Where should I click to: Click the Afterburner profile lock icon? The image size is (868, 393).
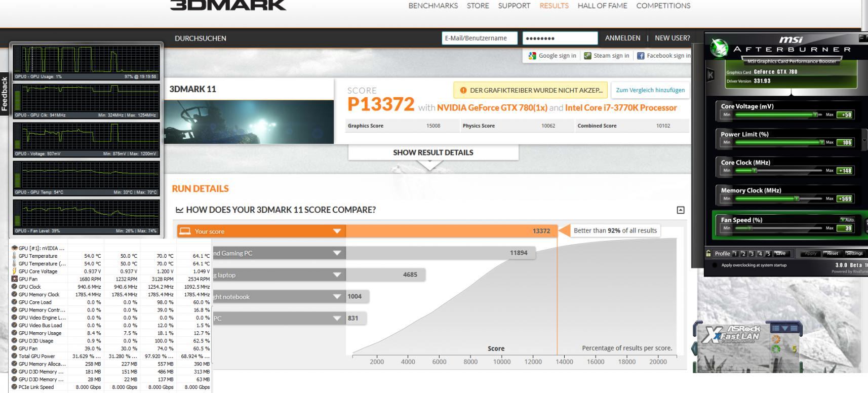pos(708,253)
